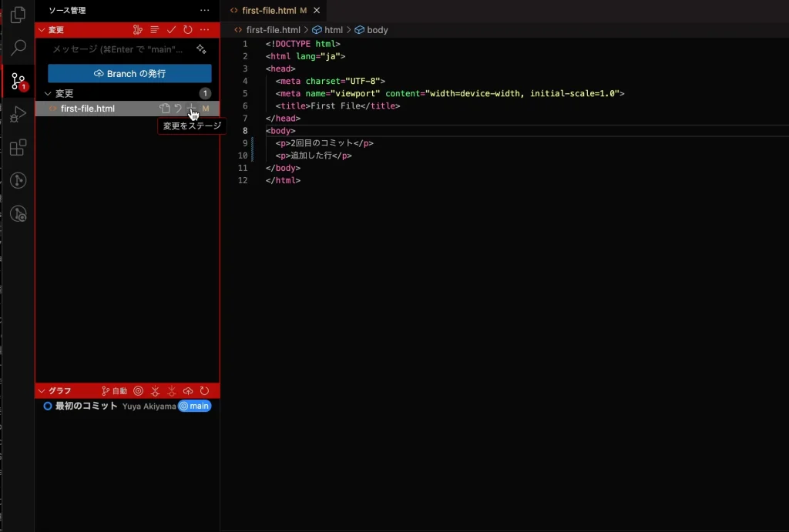Click body in the breadcrumb
This screenshot has height=532, width=789.
(378, 30)
